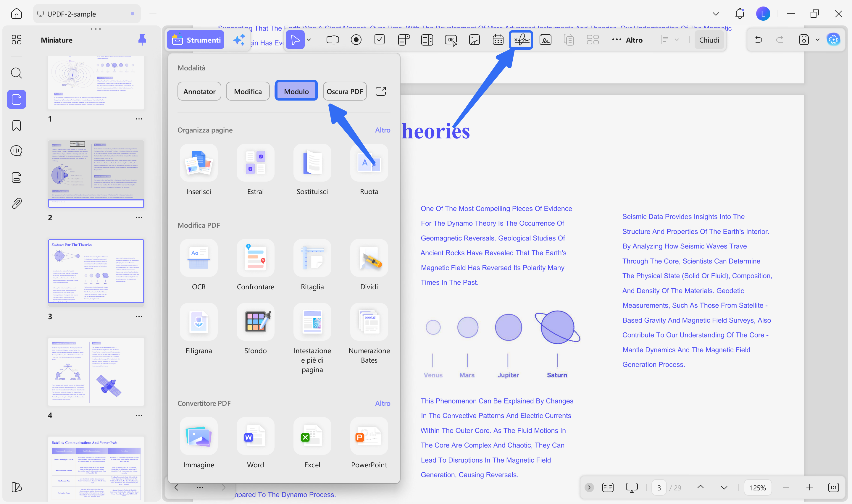Image resolution: width=852 pixels, height=504 pixels.
Task: Select the digital signature form tool
Action: pos(545,40)
